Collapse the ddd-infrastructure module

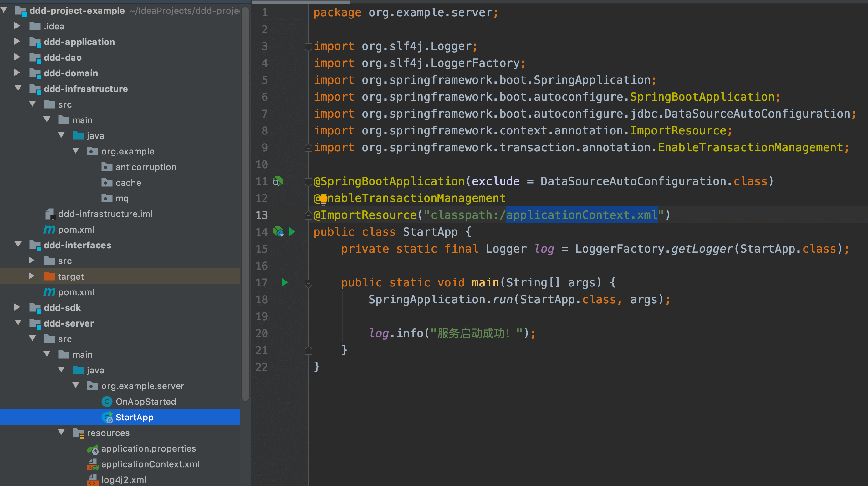(x=18, y=88)
